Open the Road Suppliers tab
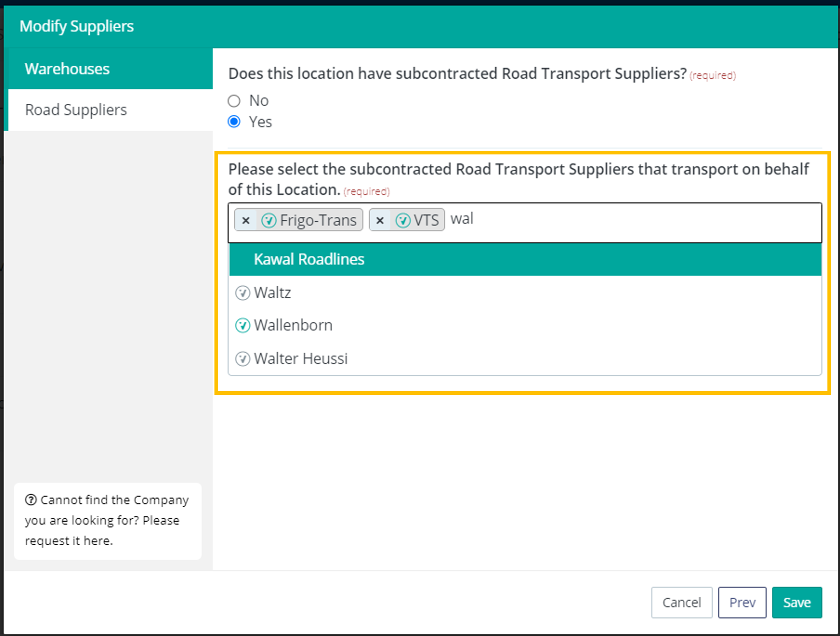Viewport: 840px width, 636px height. click(110, 110)
